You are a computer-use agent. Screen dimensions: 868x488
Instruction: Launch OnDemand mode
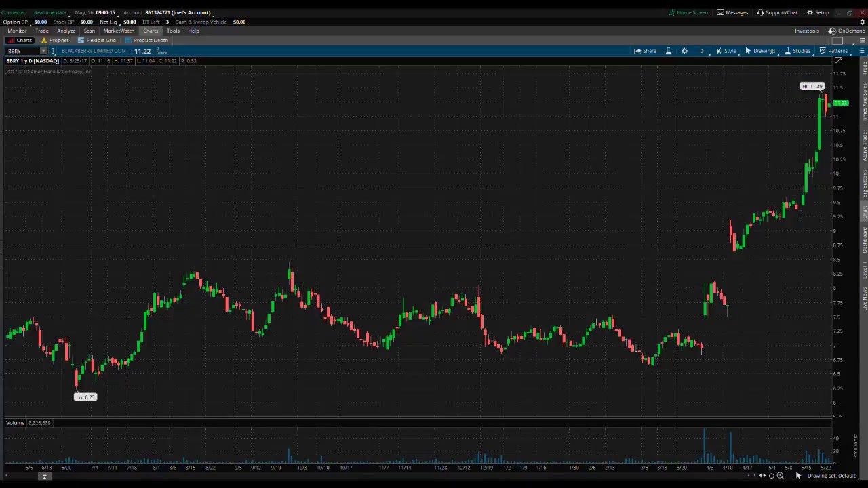click(x=848, y=30)
